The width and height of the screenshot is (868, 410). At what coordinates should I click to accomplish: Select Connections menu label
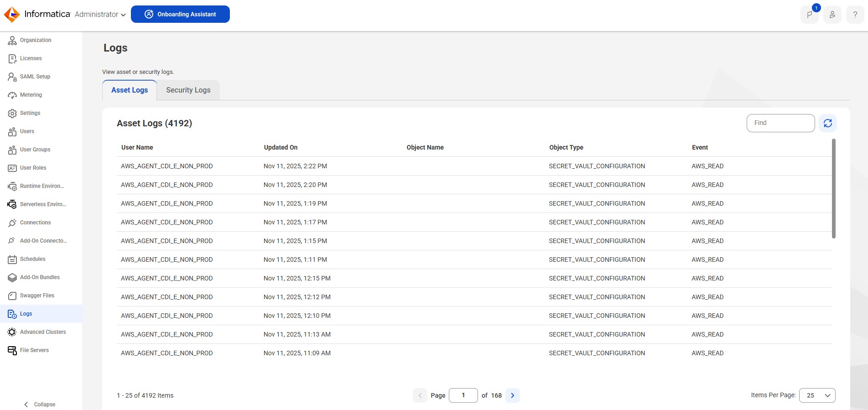[36, 223]
